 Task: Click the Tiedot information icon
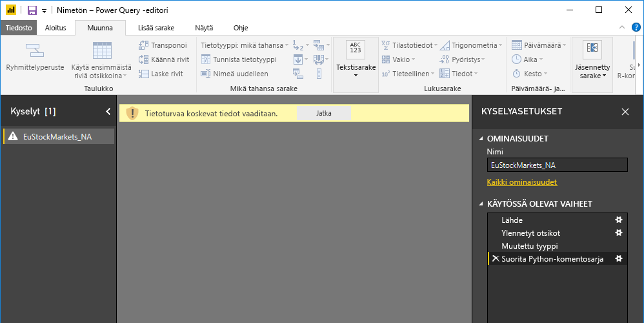(x=445, y=74)
